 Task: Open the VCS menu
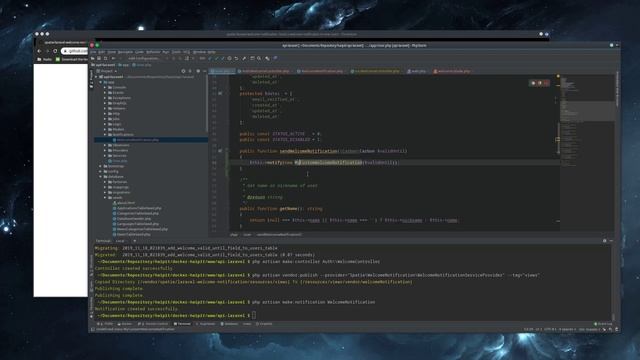186,52
